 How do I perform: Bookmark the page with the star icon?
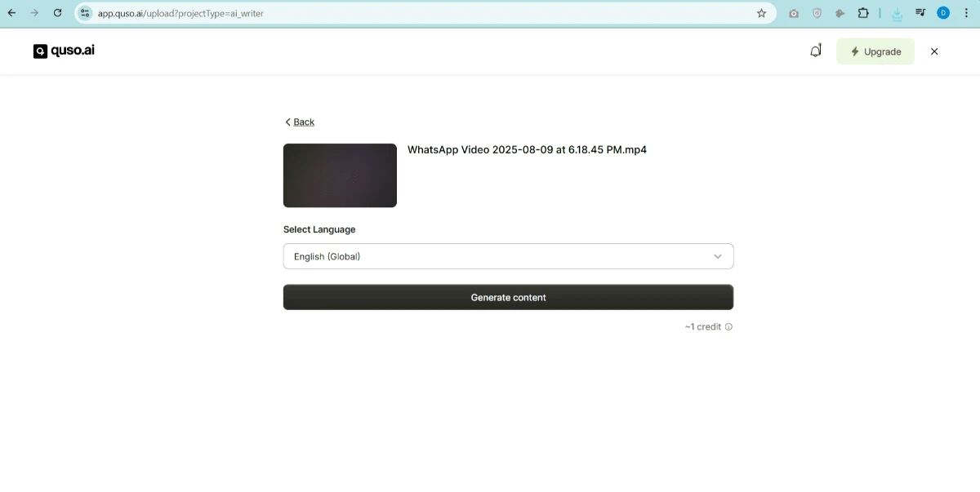[760, 13]
